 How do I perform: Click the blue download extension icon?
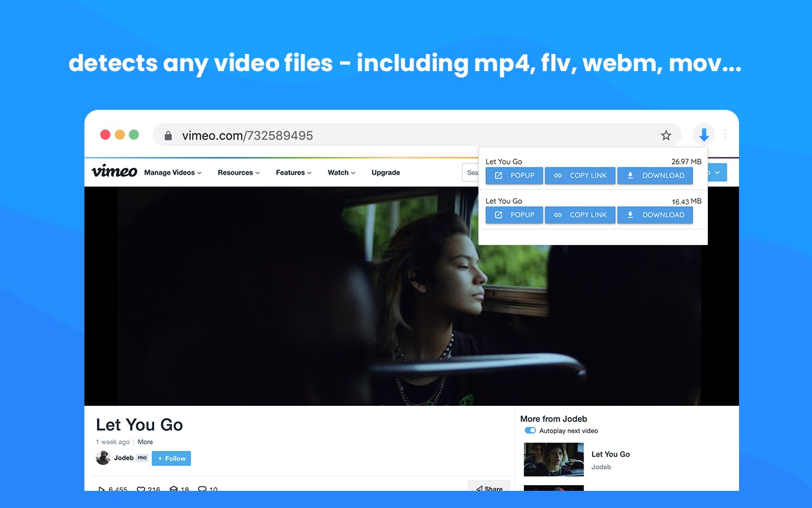tap(704, 135)
